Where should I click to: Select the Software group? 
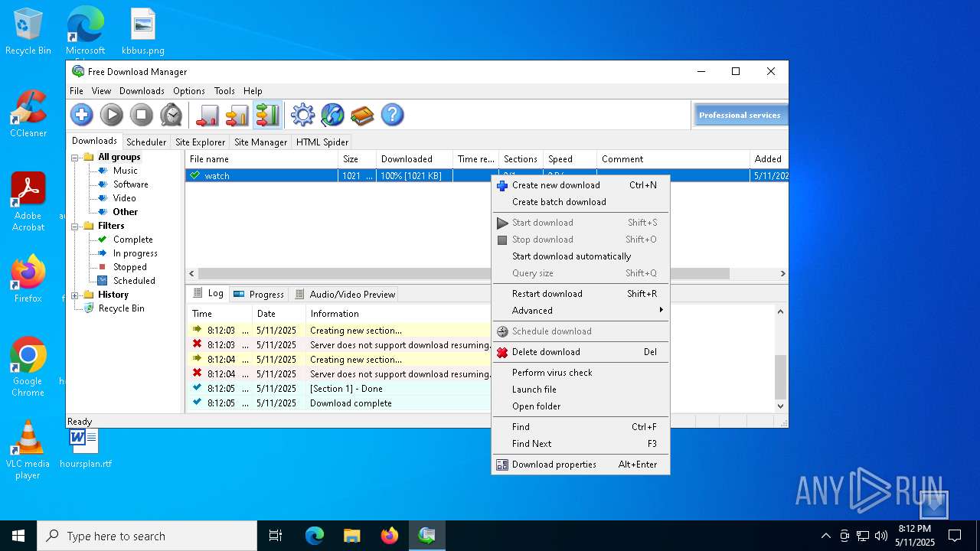pos(131,184)
